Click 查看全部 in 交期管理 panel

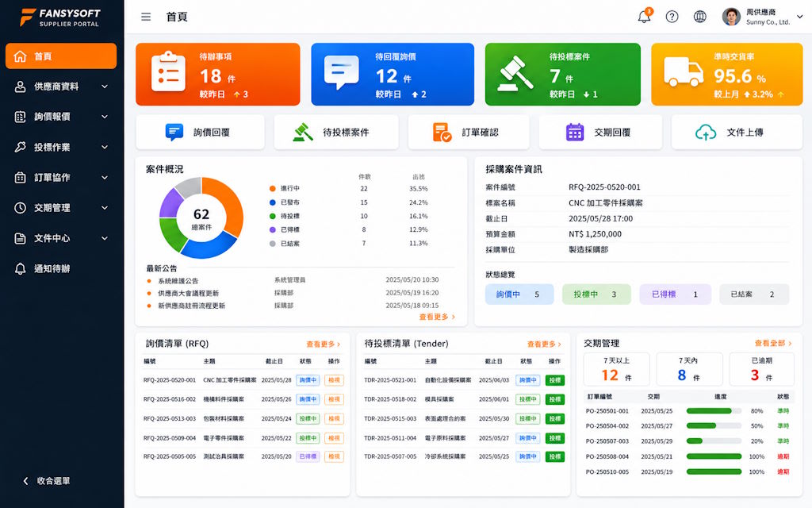773,343
